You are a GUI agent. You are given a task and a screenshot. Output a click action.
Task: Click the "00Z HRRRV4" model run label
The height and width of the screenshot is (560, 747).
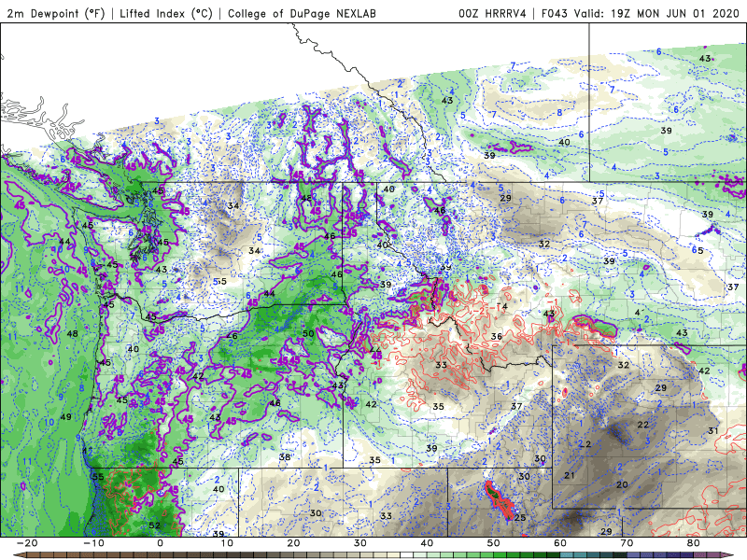coord(492,13)
